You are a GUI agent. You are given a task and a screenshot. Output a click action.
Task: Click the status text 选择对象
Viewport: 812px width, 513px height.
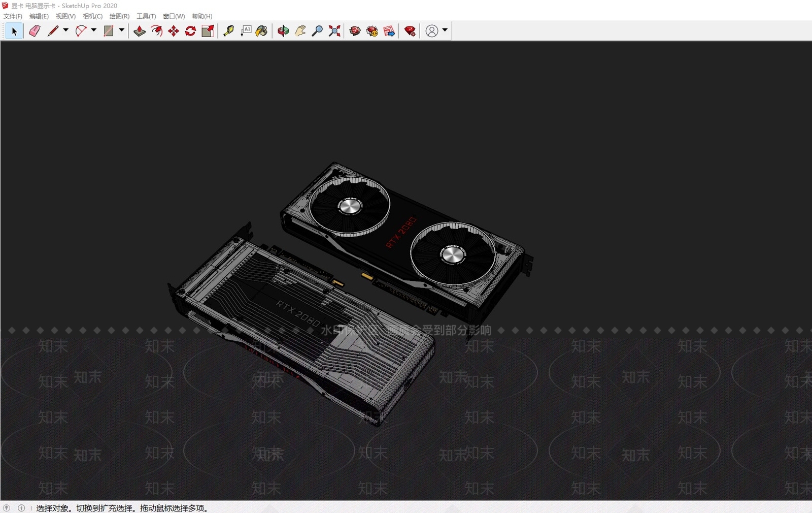(53, 508)
